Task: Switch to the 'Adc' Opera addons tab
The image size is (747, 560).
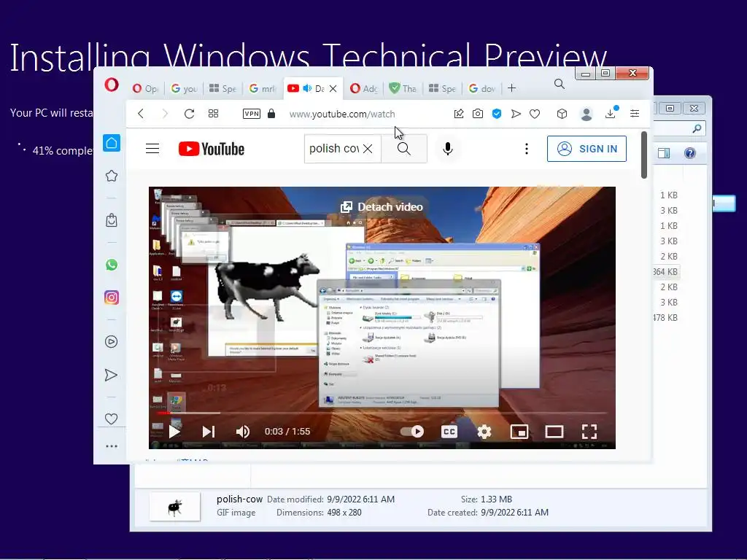Action: click(x=363, y=88)
